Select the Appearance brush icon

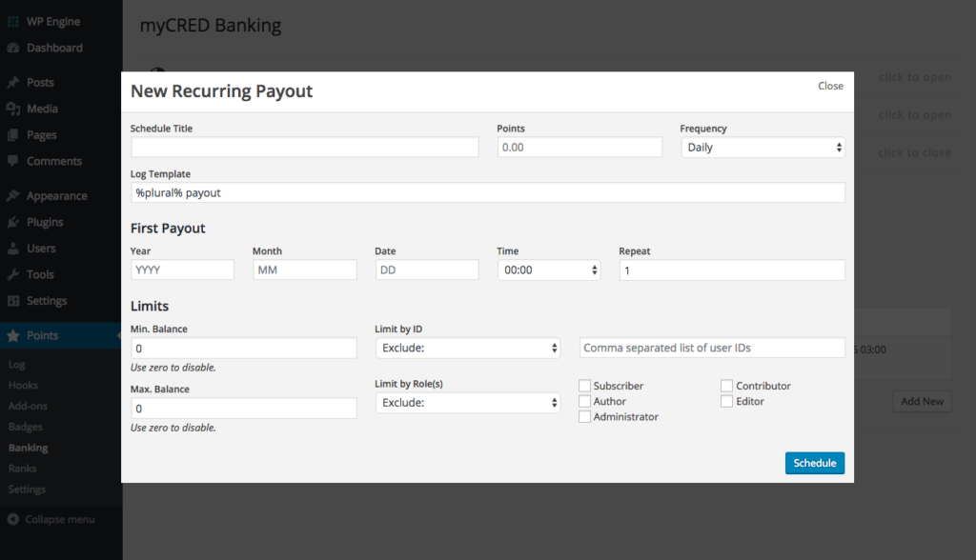pyautogui.click(x=14, y=195)
